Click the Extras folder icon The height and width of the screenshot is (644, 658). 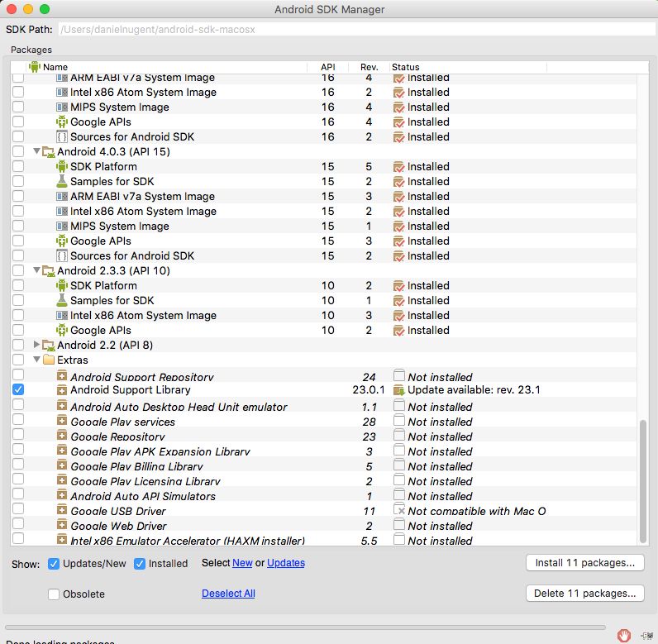click(49, 360)
